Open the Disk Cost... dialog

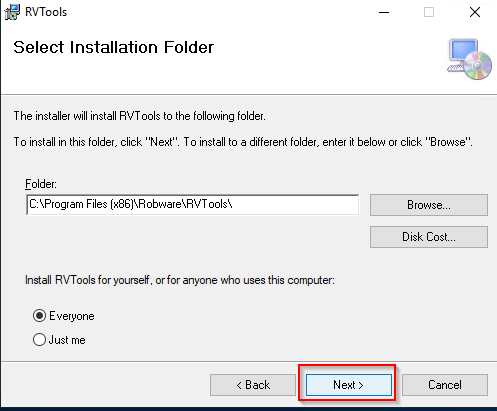tap(429, 237)
